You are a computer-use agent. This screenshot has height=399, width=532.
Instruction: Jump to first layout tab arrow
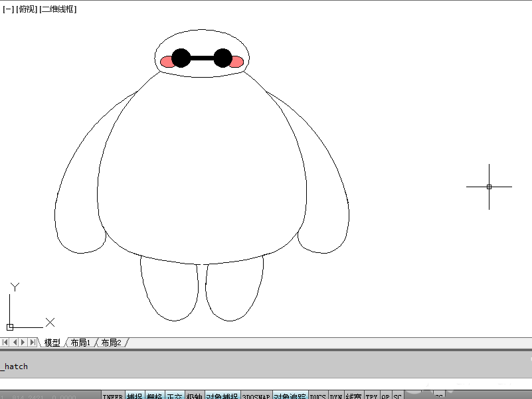point(5,342)
